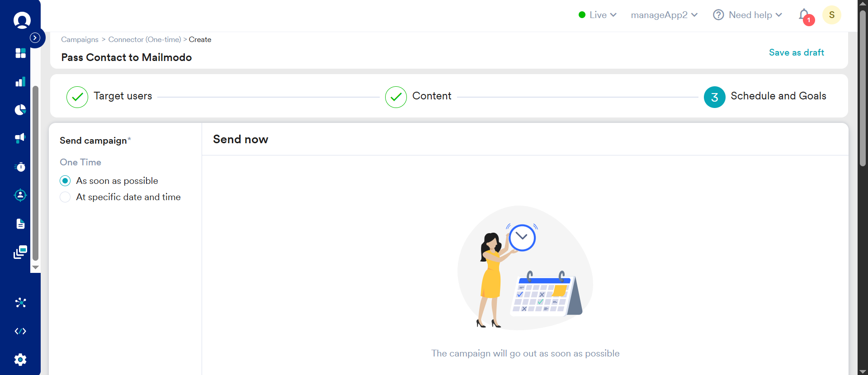Open the user target icon in sidebar

[20, 195]
